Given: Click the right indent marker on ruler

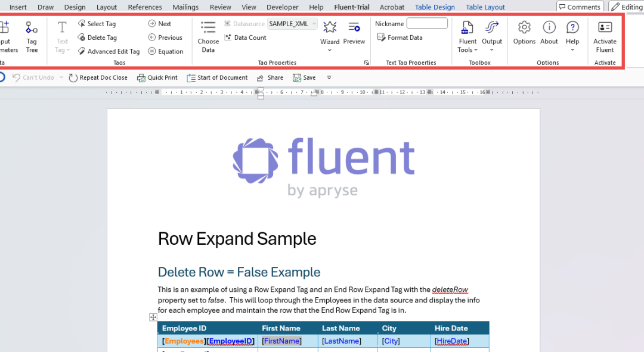Looking at the screenshot, I should point(314,94).
